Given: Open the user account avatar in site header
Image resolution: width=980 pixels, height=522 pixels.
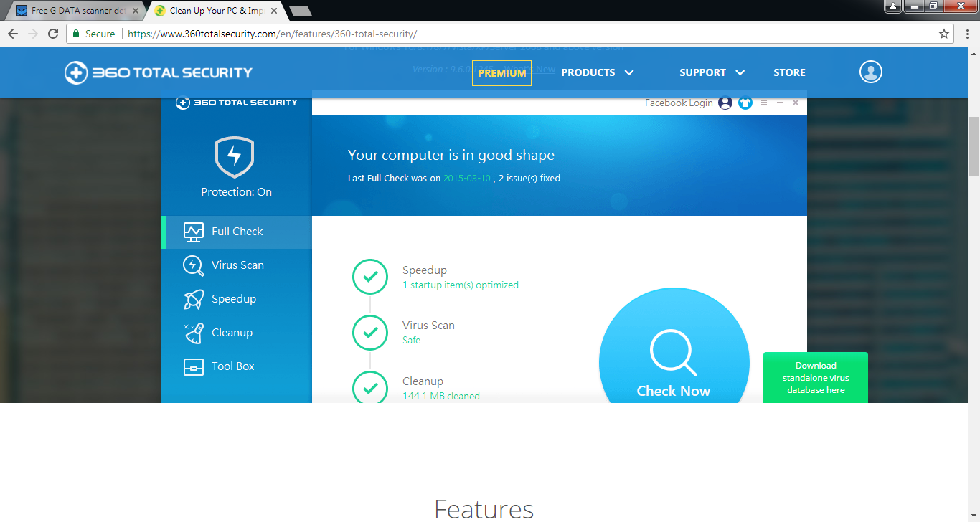Looking at the screenshot, I should pyautogui.click(x=871, y=72).
